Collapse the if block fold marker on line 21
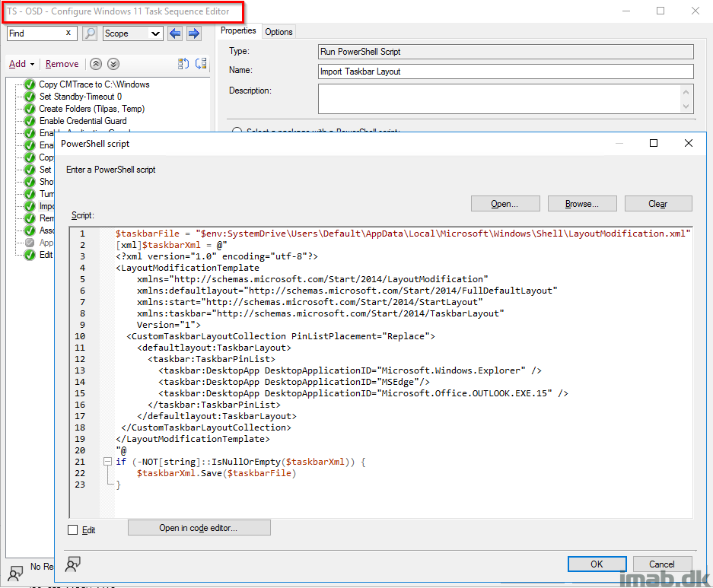 (x=106, y=462)
